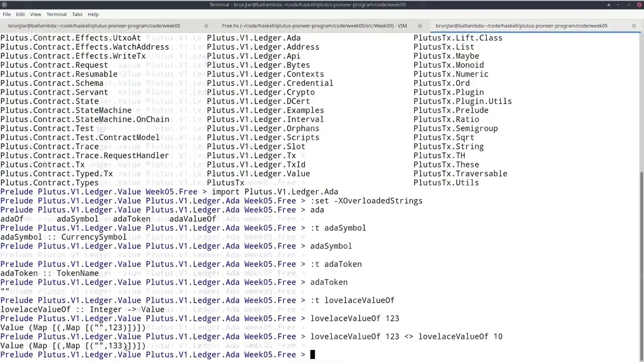Click the cursor at the GHCi prompt

coord(312,355)
